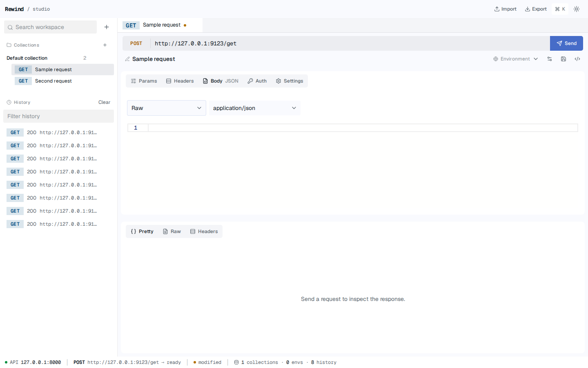Click the Rewind logo text
Image resolution: width=588 pixels, height=368 pixels.
(14, 9)
